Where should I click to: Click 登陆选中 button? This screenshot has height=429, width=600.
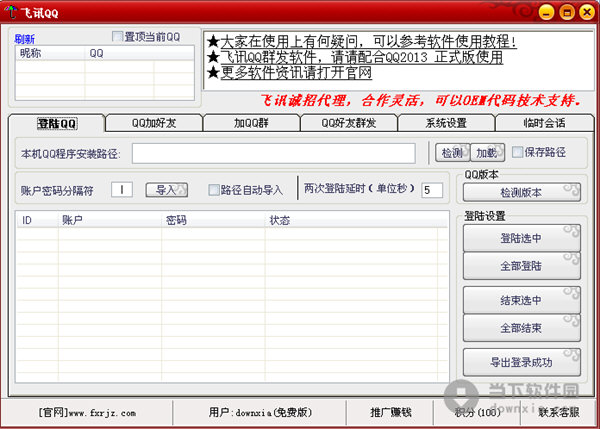click(522, 238)
